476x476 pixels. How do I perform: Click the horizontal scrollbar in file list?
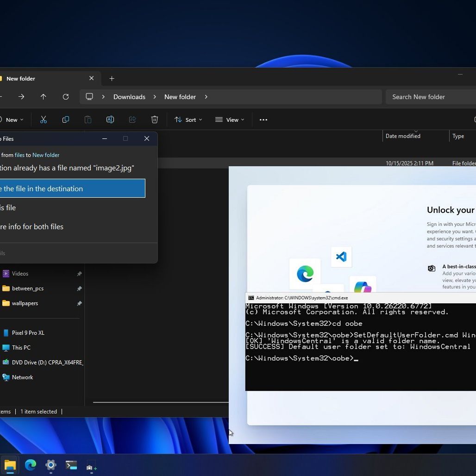pyautogui.click(x=161, y=402)
